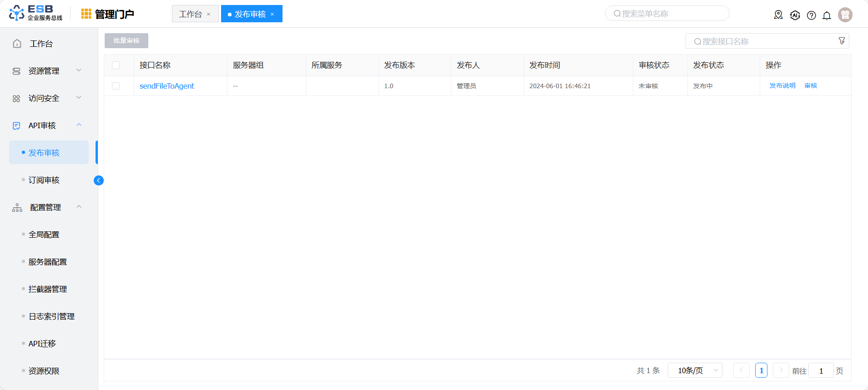The image size is (868, 390).
Task: Open the sendFileToAgent interface link
Action: click(167, 86)
